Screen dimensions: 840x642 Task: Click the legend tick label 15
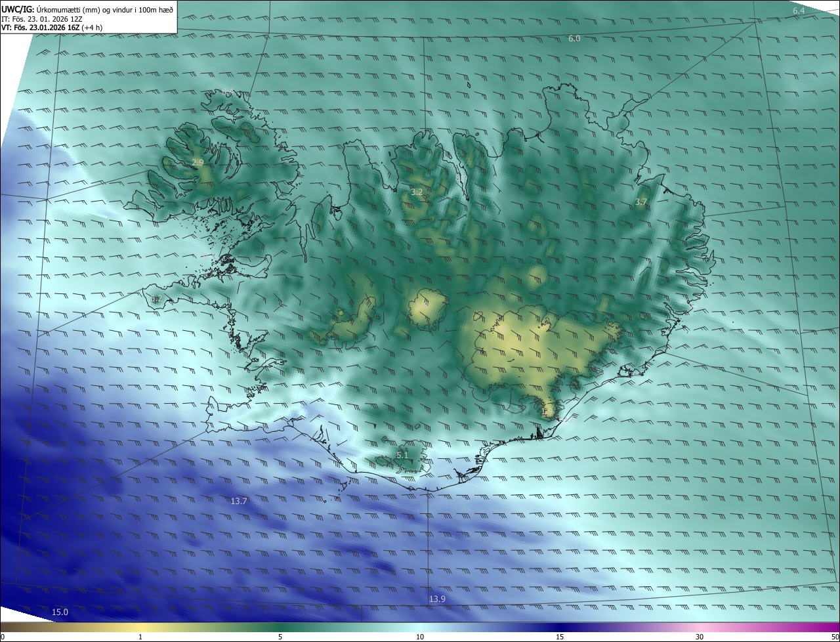[x=560, y=637]
